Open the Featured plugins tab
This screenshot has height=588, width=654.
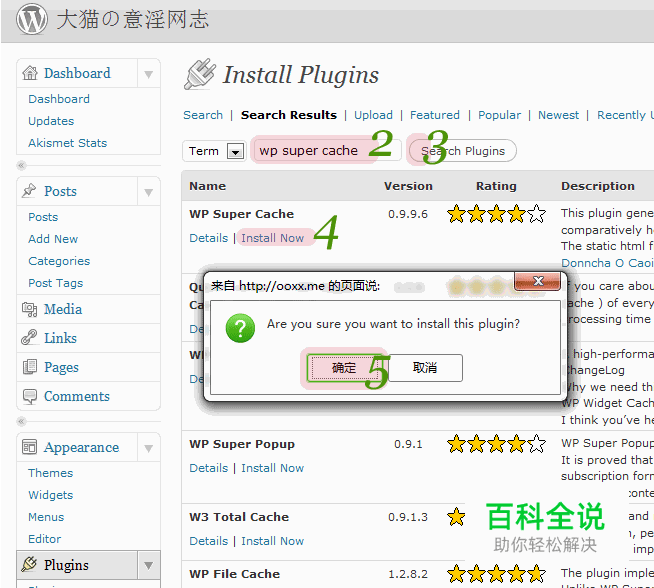click(435, 115)
